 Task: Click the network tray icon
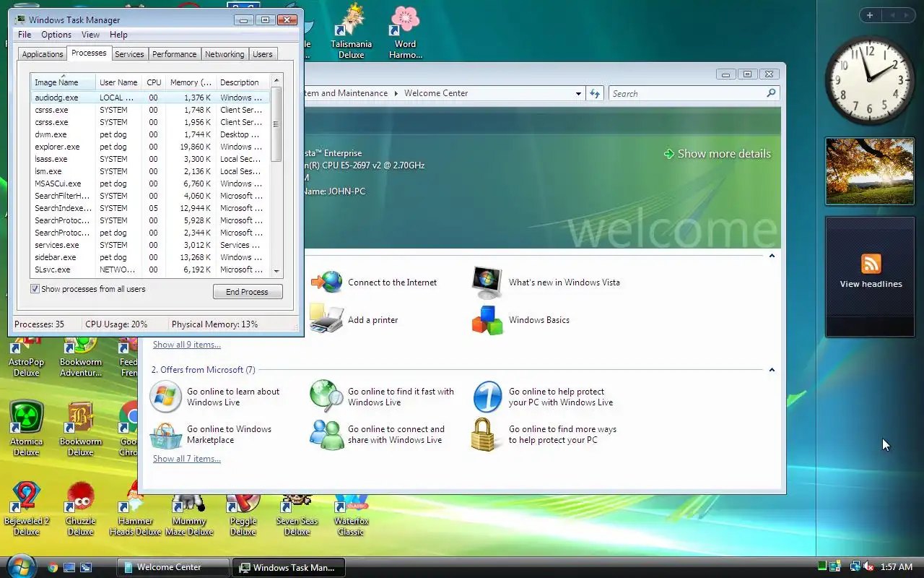click(855, 567)
